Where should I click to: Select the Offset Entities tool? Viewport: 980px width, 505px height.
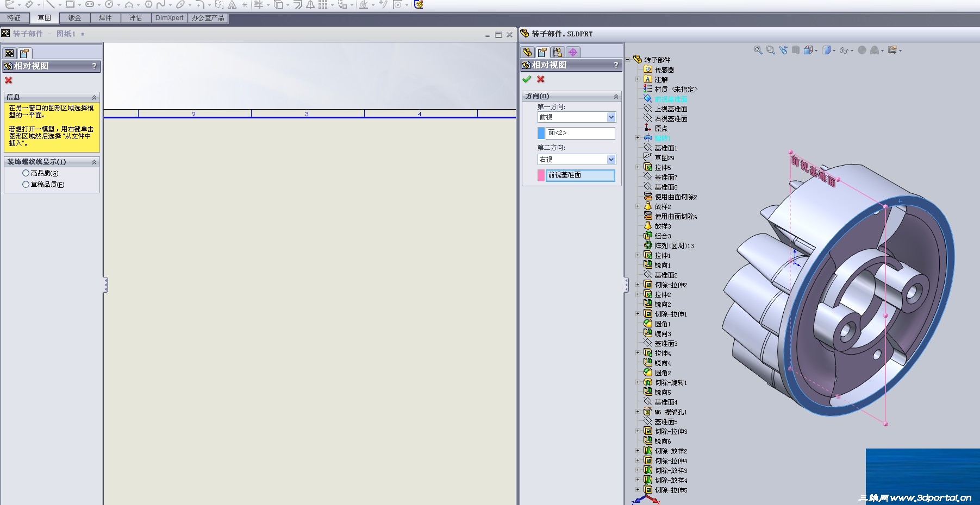[298, 4]
